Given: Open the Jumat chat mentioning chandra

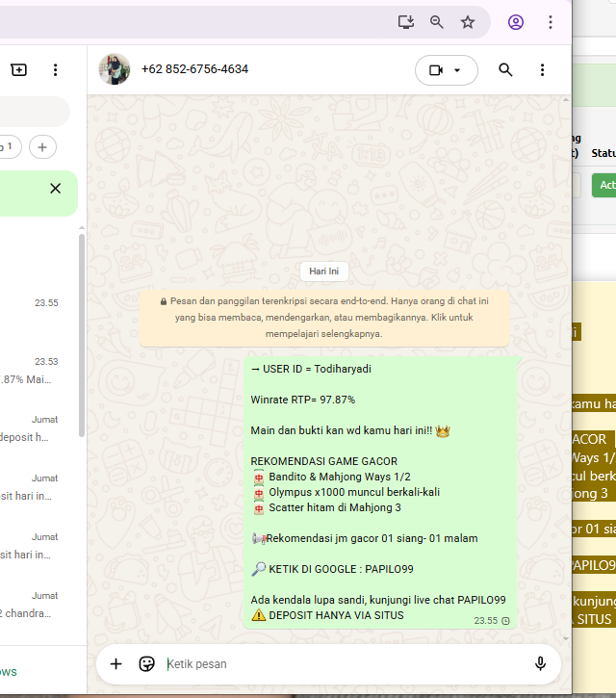Looking at the screenshot, I should click(x=38, y=605).
